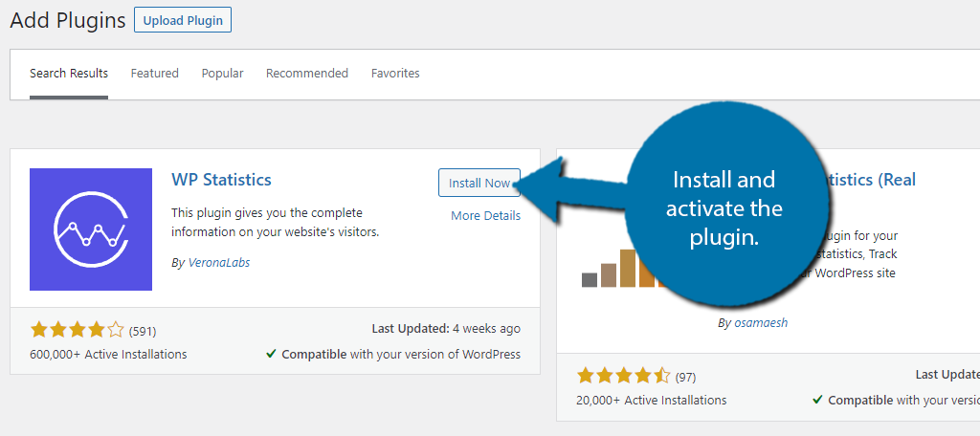980x436 pixels.
Task: Click the WP Statistics star rating
Action: click(x=77, y=330)
